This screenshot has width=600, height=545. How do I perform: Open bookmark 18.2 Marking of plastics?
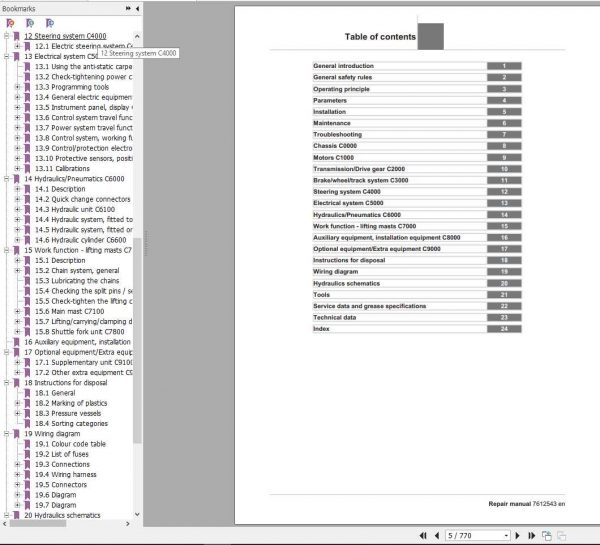point(71,403)
